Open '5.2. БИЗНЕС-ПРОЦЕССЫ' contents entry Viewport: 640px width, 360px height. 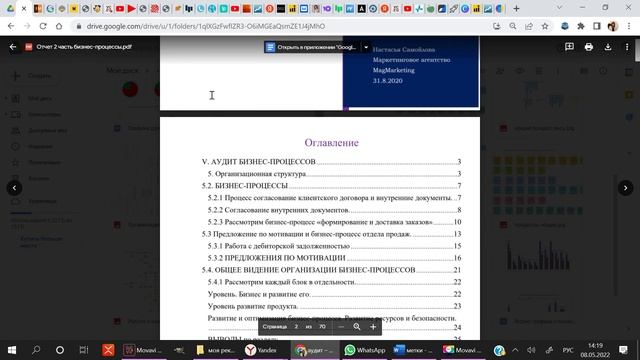[x=331, y=186]
